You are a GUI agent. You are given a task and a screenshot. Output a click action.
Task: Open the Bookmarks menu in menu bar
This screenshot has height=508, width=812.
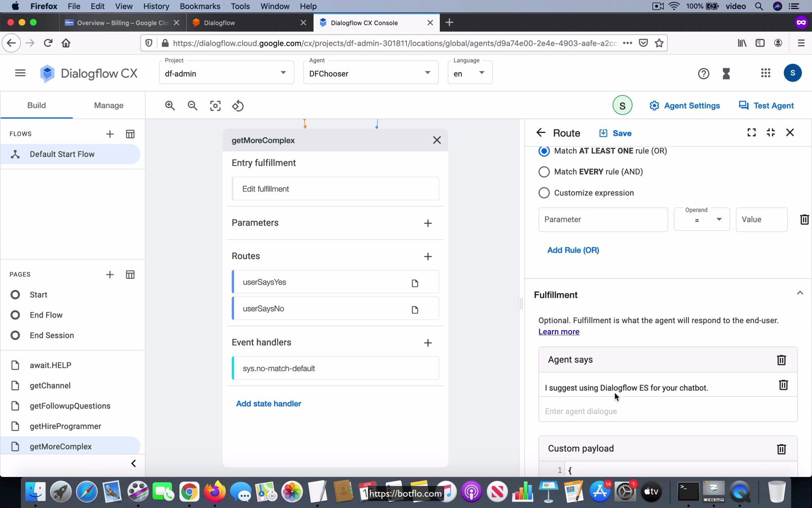pyautogui.click(x=200, y=6)
